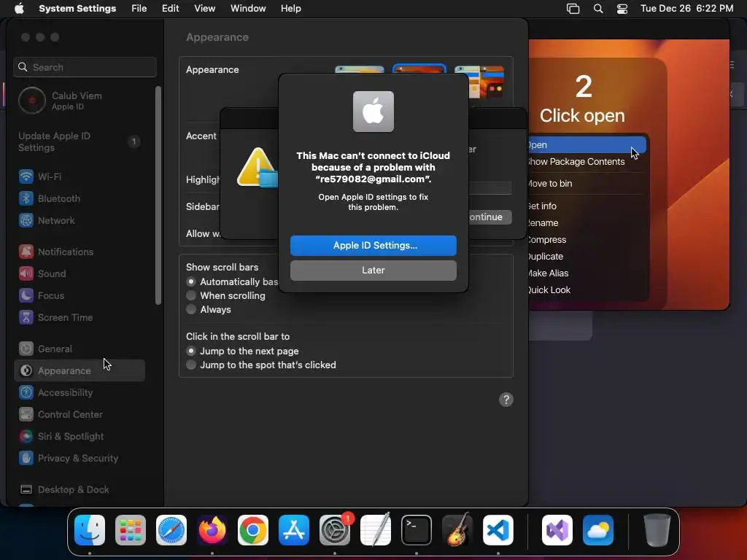The width and height of the screenshot is (747, 560).
Task: Open the Appearance help question mark
Action: [506, 400]
